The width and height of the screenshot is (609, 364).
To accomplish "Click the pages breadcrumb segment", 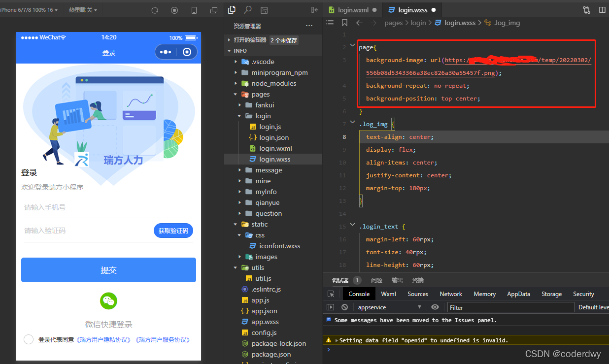I will pyautogui.click(x=393, y=23).
